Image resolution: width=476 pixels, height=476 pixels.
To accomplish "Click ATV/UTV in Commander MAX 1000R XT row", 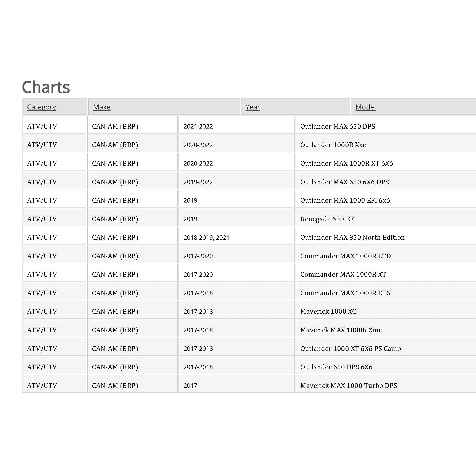I will (x=55, y=273).
